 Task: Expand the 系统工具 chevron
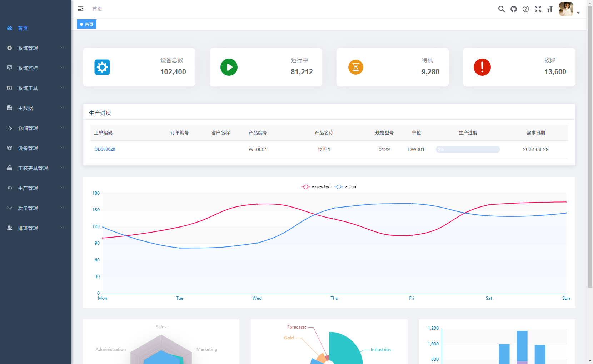tap(62, 88)
